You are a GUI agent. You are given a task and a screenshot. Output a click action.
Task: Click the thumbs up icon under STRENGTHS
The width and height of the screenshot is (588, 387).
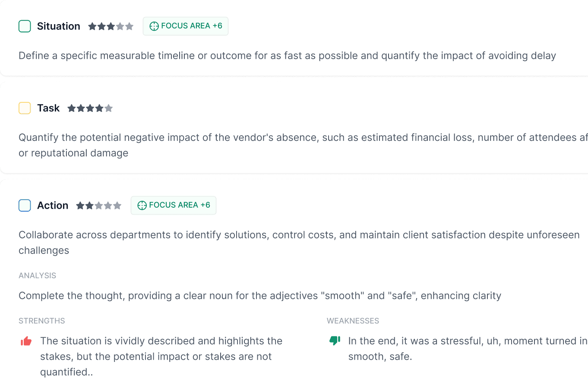[x=27, y=341]
